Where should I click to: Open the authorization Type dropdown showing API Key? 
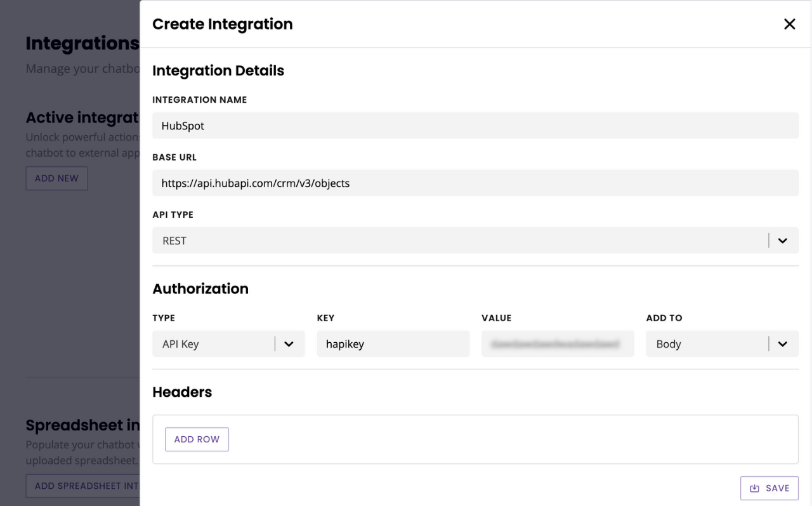(228, 344)
